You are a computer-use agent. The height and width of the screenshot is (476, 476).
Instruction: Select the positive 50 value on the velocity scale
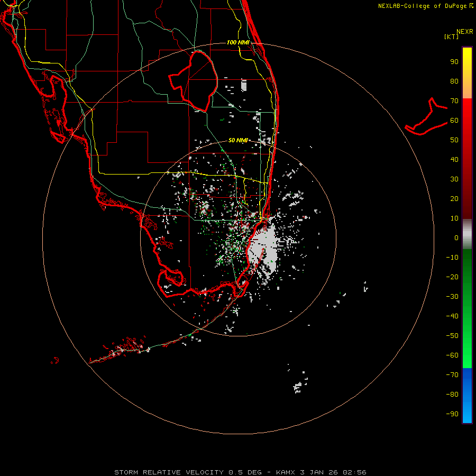pos(454,140)
